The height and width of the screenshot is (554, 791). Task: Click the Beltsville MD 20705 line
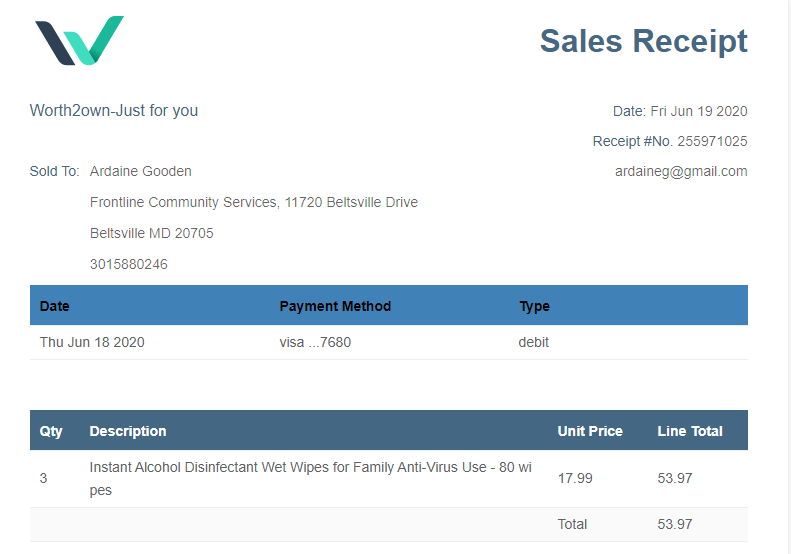pyautogui.click(x=151, y=233)
